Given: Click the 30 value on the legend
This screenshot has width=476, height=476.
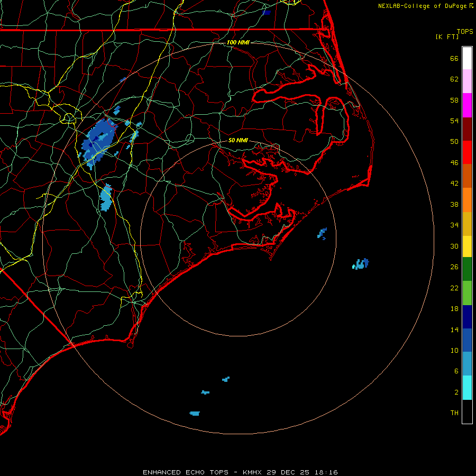Looking at the screenshot, I should click(x=454, y=246).
